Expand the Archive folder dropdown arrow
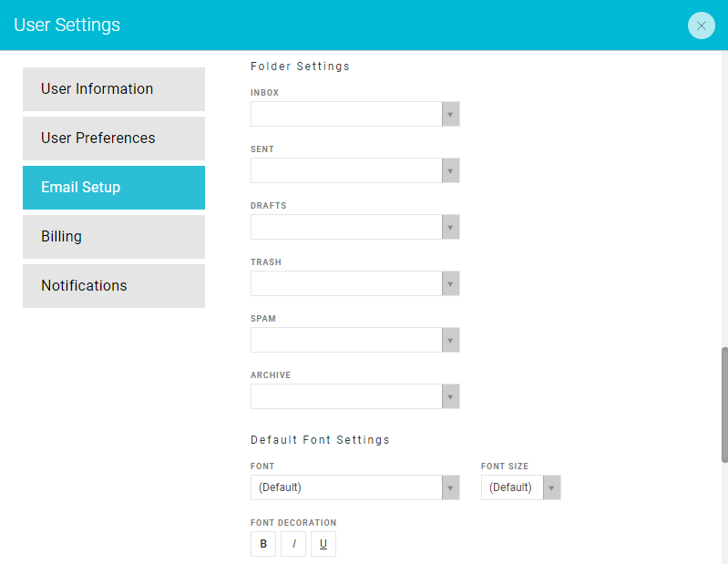The image size is (728, 564). [x=450, y=396]
